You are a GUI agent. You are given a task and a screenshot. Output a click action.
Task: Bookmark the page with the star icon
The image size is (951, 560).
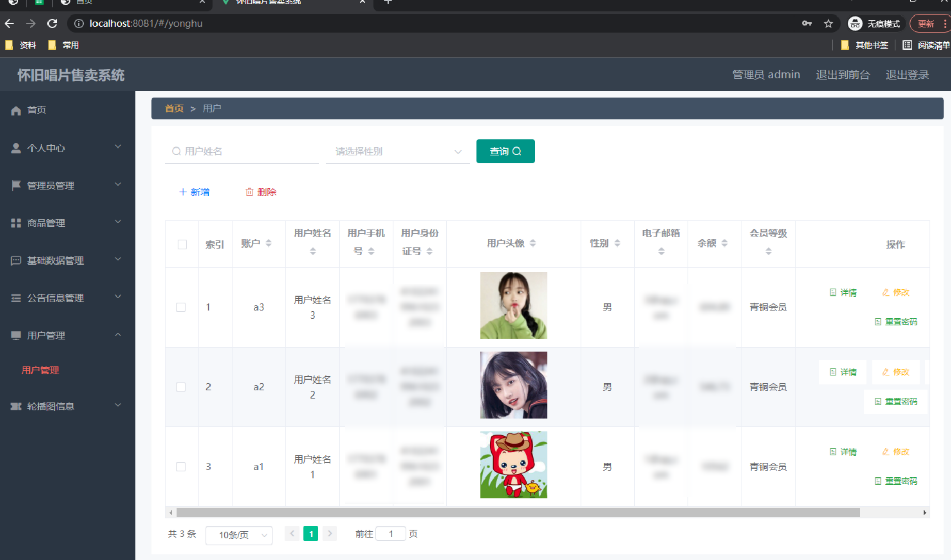click(x=828, y=24)
